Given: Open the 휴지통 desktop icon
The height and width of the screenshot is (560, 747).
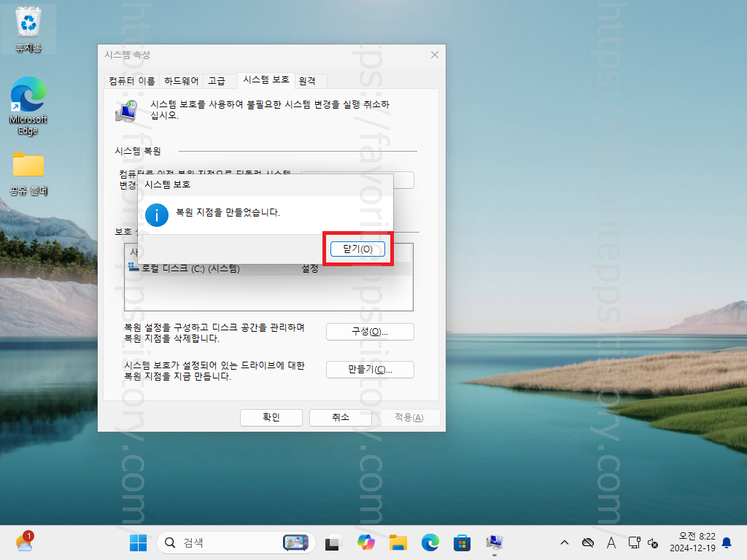Looking at the screenshot, I should click(28, 29).
